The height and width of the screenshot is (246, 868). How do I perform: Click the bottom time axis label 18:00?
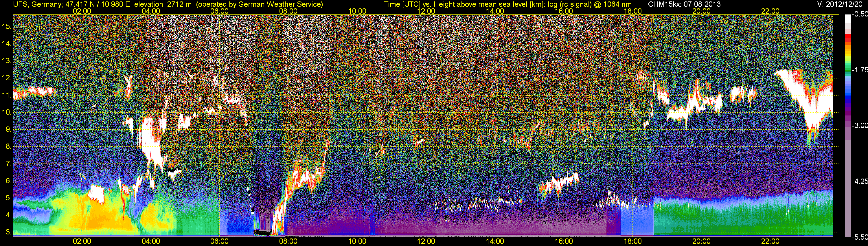pyautogui.click(x=633, y=241)
